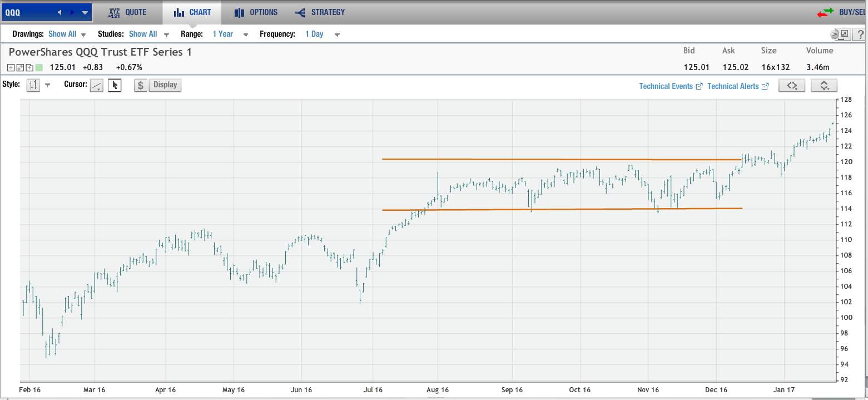The image size is (868, 400).
Task: Click the lower orange support trendline
Action: (562, 209)
